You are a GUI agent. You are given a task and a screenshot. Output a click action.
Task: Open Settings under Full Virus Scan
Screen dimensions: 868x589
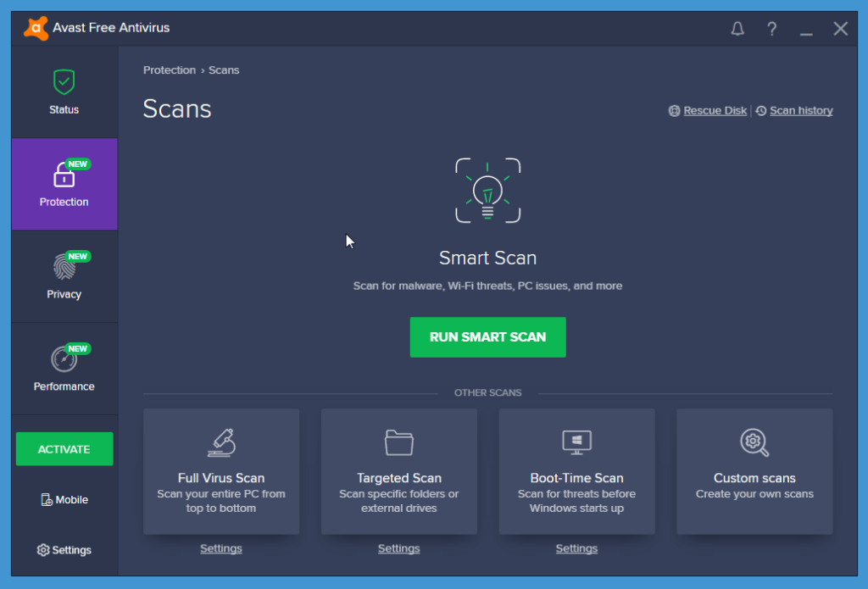221,548
